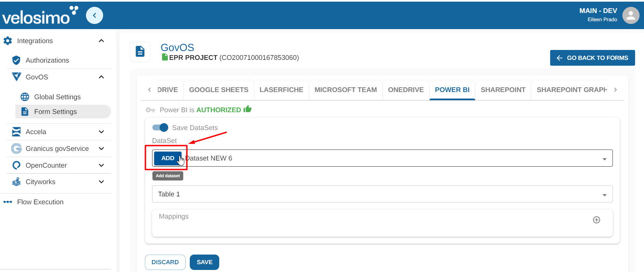This screenshot has height=272, width=644.
Task: Click the OpenCounter logo icon
Action: tap(16, 165)
